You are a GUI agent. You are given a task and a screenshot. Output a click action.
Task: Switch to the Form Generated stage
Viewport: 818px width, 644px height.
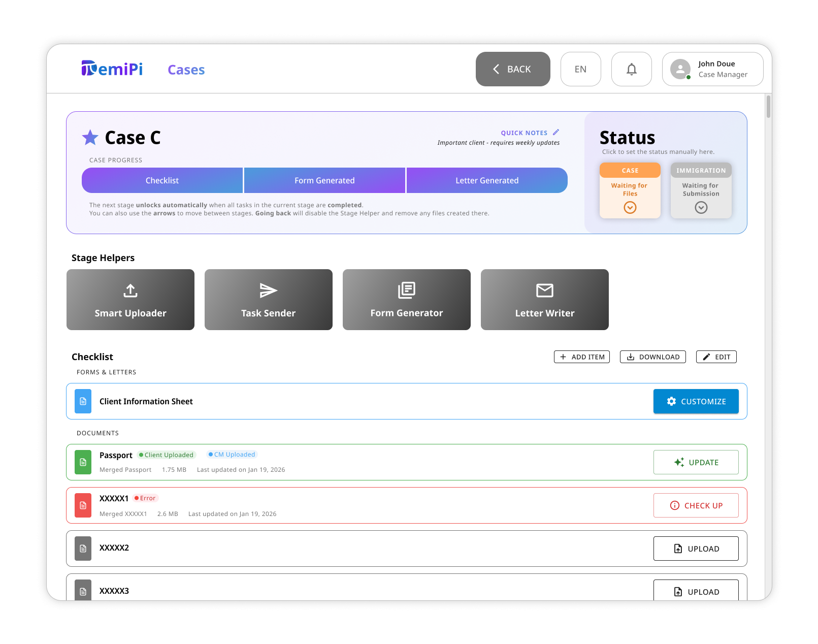(x=324, y=180)
